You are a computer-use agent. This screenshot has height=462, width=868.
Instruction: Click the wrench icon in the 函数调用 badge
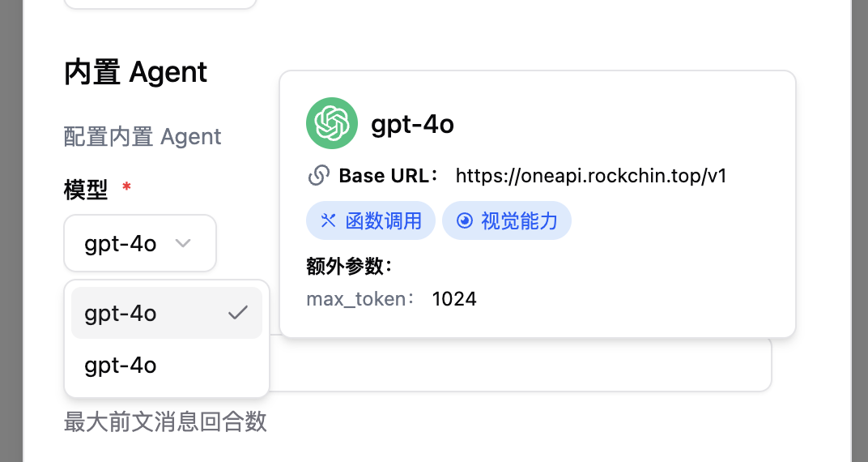[328, 221]
